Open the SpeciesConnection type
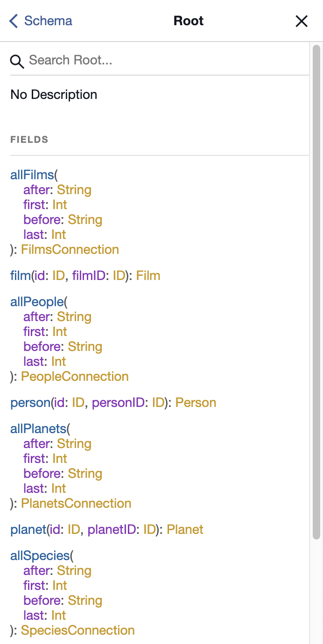323x644 pixels. [x=78, y=630]
